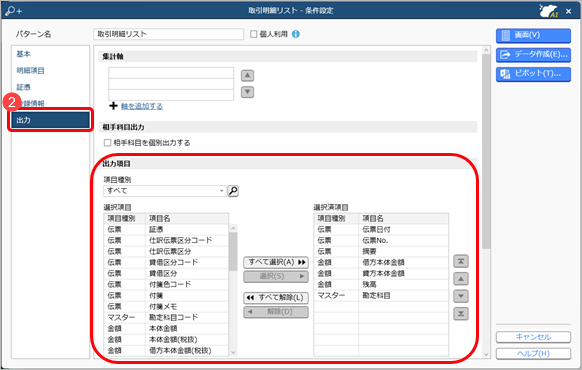Image resolution: width=582 pixels, height=370 pixels.
Task: Select 貸借区分コード row in 選択項目
Action: click(x=166, y=262)
